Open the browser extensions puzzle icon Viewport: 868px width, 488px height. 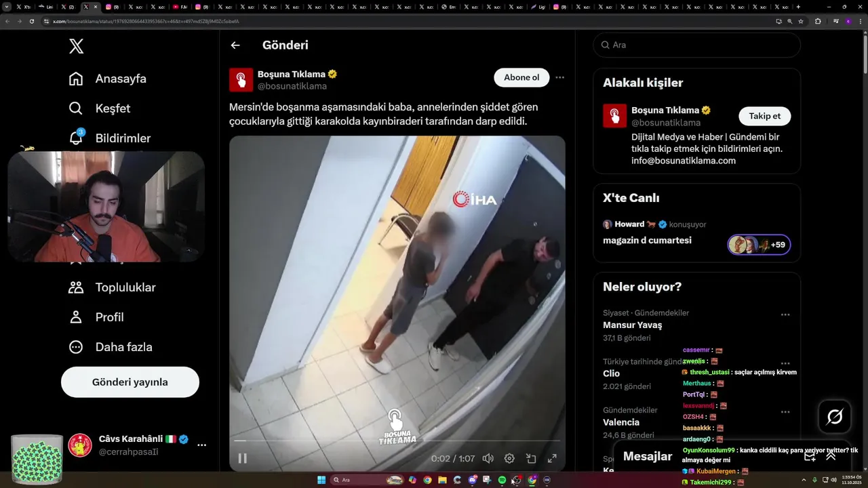pos(818,21)
